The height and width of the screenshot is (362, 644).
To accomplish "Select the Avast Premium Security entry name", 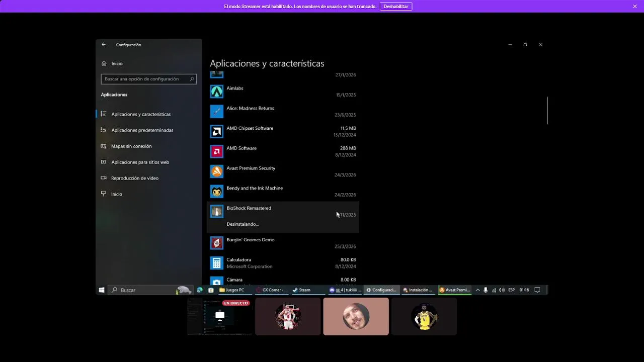I will (251, 168).
